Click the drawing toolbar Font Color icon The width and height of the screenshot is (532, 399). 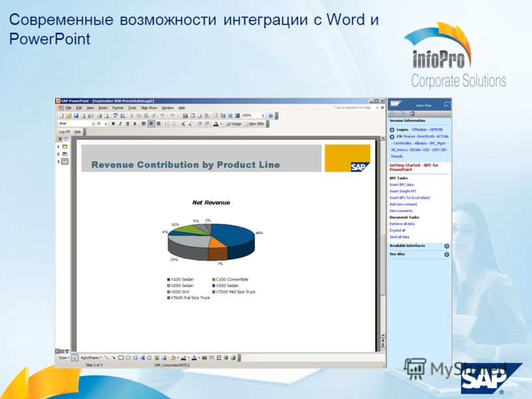[x=194, y=358]
